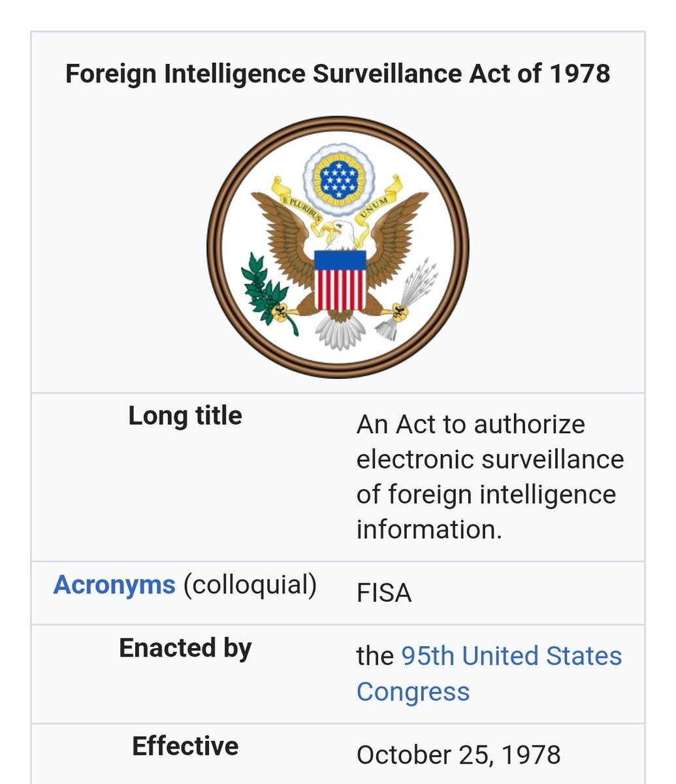Click the blue star cluster on the seal
This screenshot has width=676, height=784.
coord(338,178)
